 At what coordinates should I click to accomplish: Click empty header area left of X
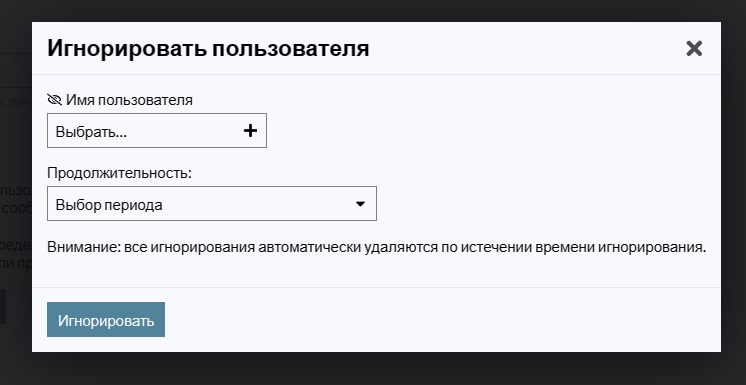point(523,48)
